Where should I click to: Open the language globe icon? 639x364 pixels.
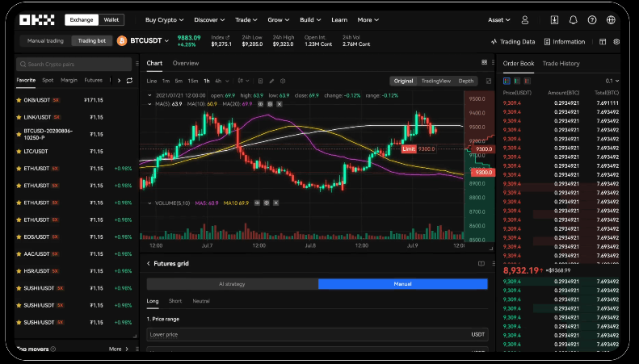point(611,19)
